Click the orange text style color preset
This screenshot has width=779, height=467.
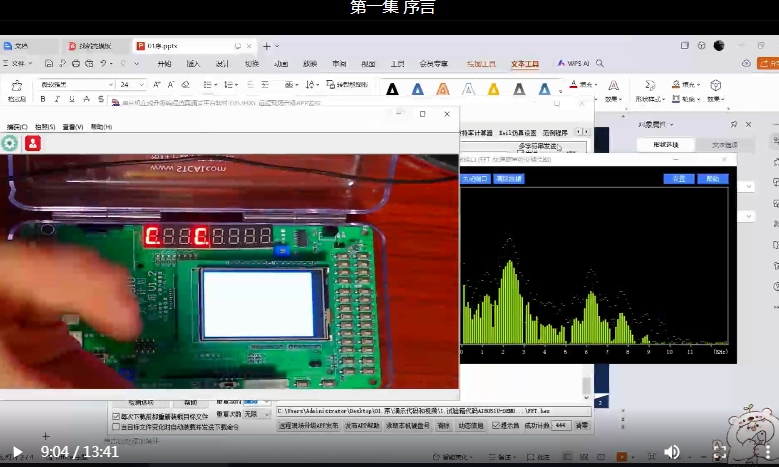(x=443, y=89)
